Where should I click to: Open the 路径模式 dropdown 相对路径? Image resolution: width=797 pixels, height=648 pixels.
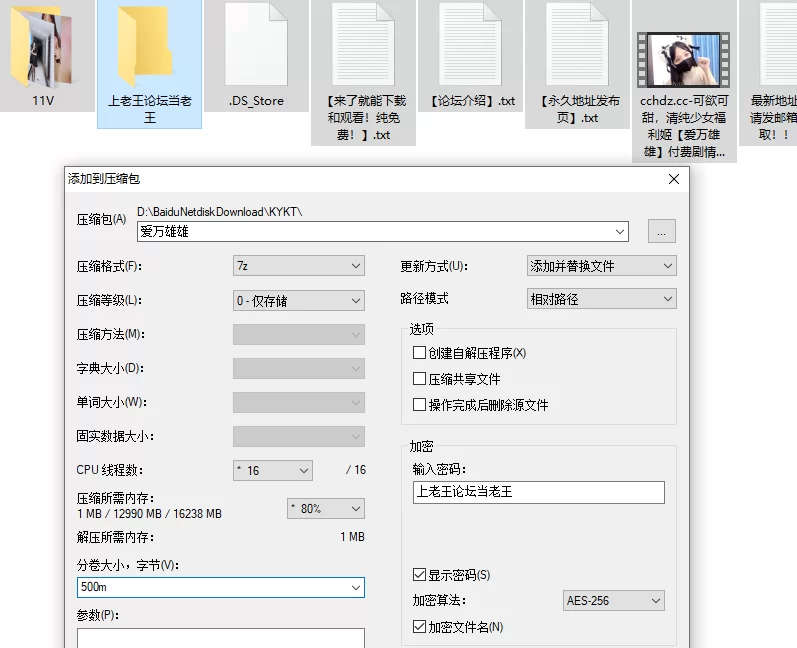602,299
